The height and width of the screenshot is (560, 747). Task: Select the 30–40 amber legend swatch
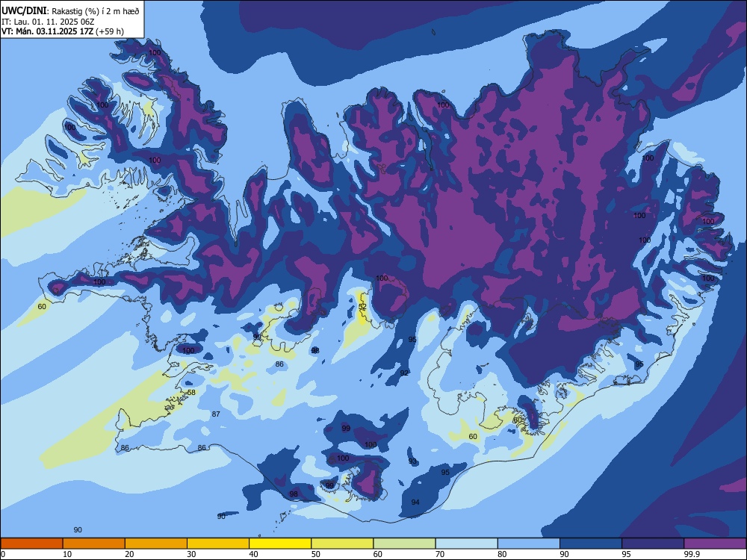pyautogui.click(x=218, y=544)
